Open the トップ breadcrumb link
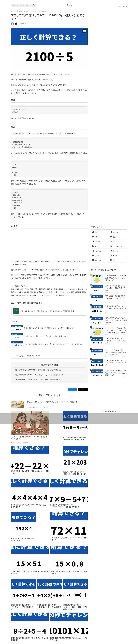The image size is (138, 644). coord(13,11)
